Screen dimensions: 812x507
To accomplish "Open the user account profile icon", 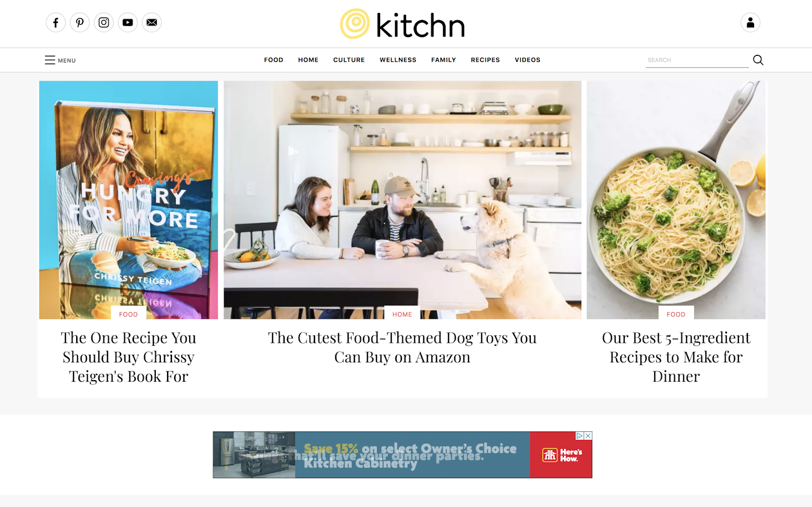I will pyautogui.click(x=750, y=22).
